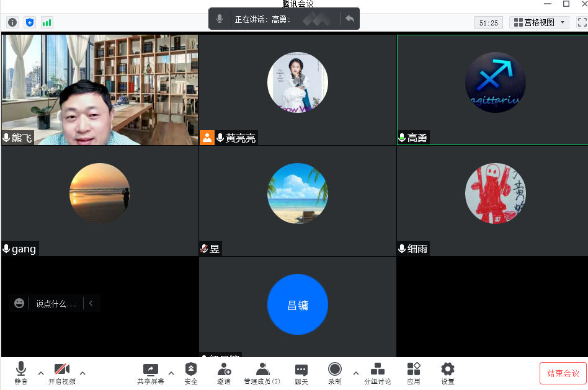588x390 pixels.
Task: Collapse the chat input bar arrow
Action: (x=91, y=303)
